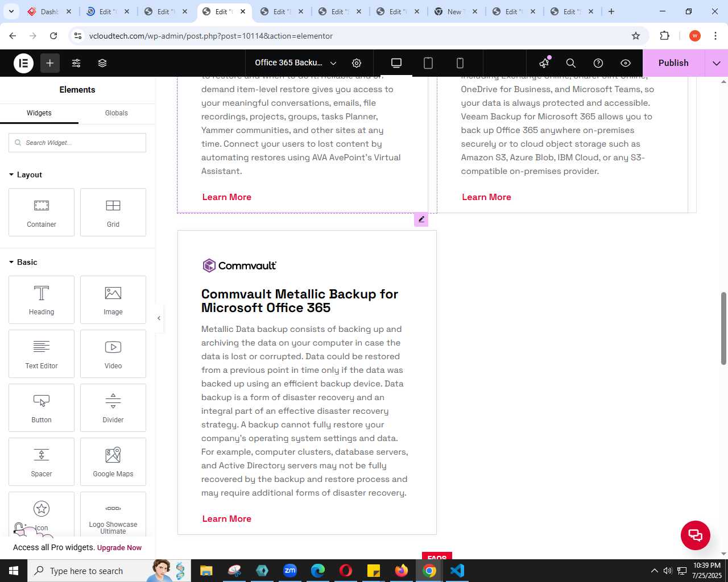Open page settings gear icon
Viewport: 728px width, 582px height.
[x=357, y=63]
